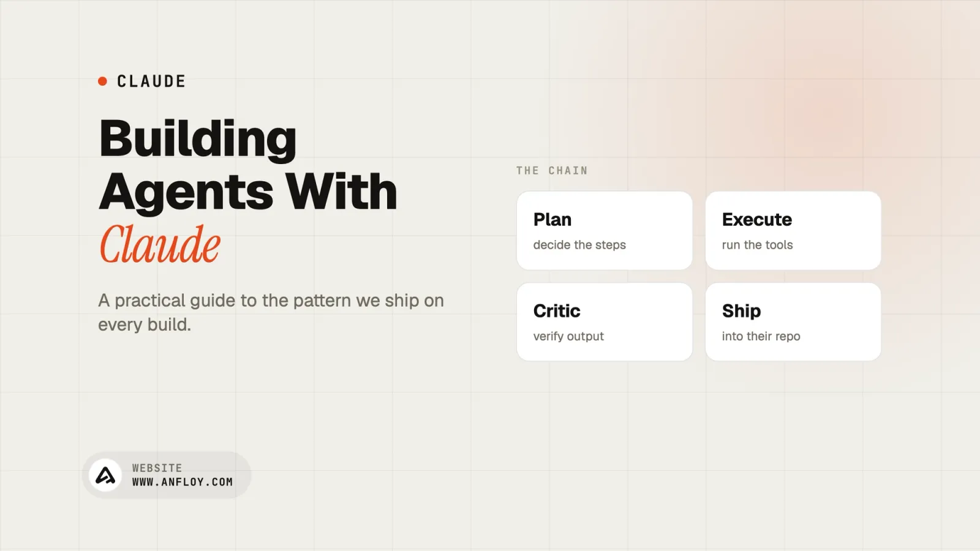Click THE CHAIN section label
Screen dimensions: 980x551
552,171
